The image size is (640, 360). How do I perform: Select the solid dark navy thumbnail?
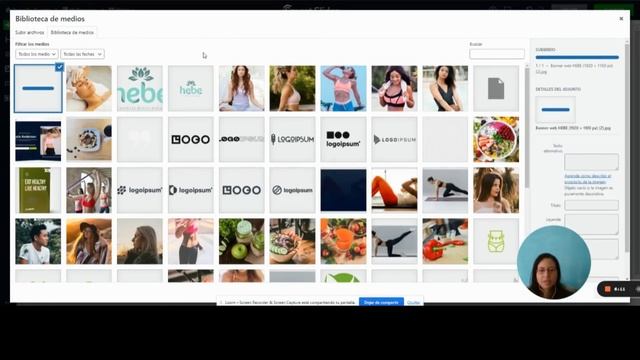click(343, 190)
